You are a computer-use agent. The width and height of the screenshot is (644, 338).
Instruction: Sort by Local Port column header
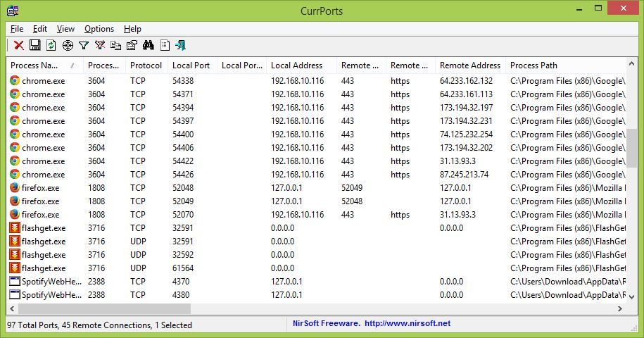192,65
